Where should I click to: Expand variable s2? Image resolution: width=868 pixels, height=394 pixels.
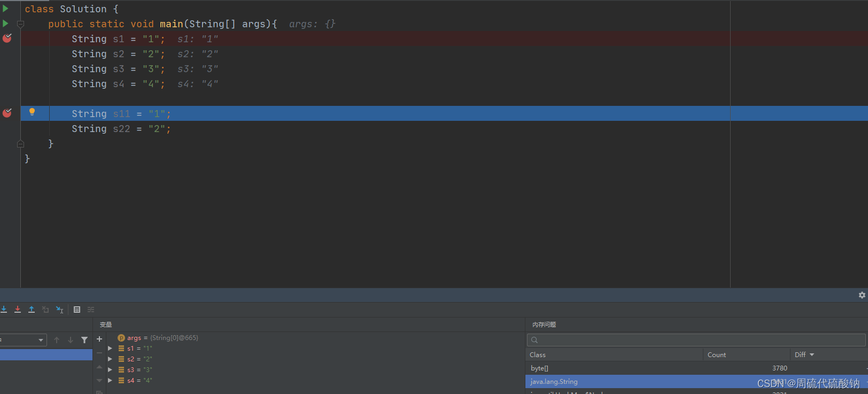pyautogui.click(x=110, y=359)
